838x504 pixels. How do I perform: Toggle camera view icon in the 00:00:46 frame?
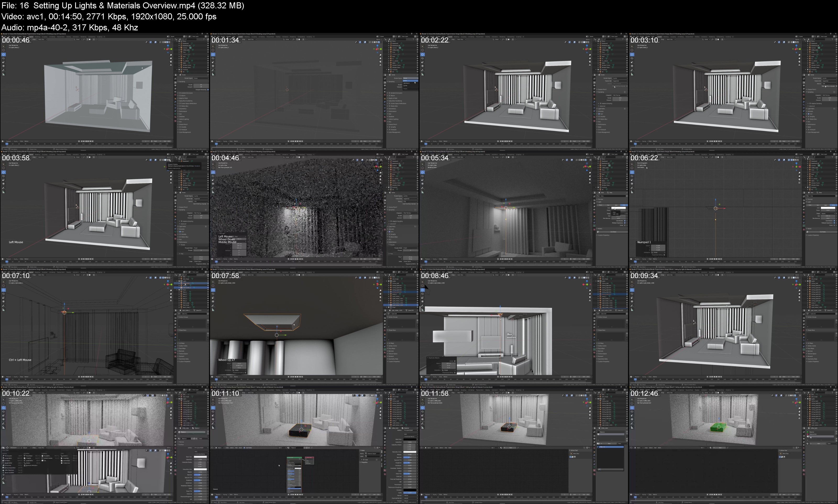coord(171,62)
